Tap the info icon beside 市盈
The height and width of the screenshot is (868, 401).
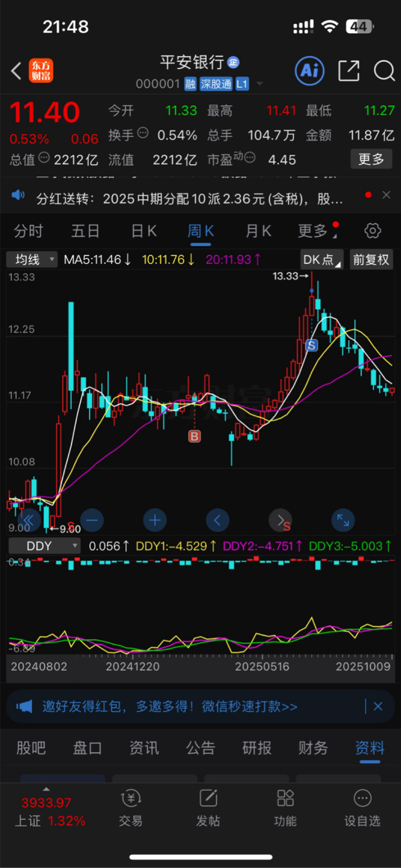pos(250,157)
